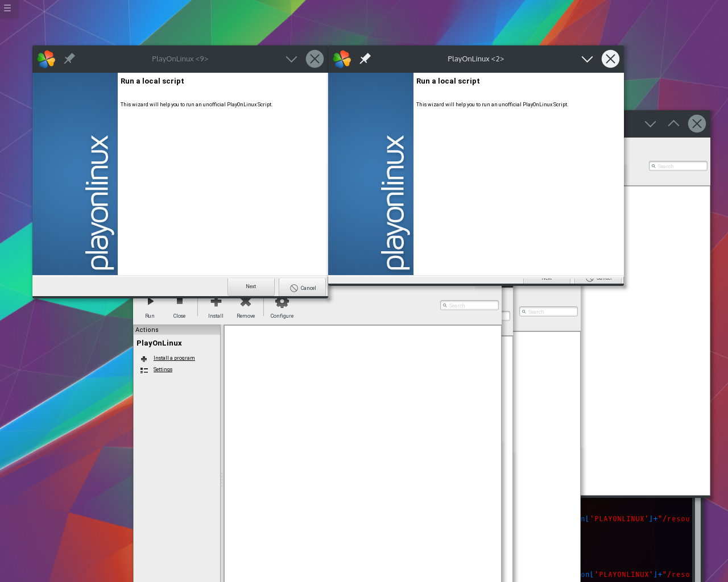Pin the PlayOnLinux <2> window
This screenshot has width=728, height=582.
(x=365, y=59)
